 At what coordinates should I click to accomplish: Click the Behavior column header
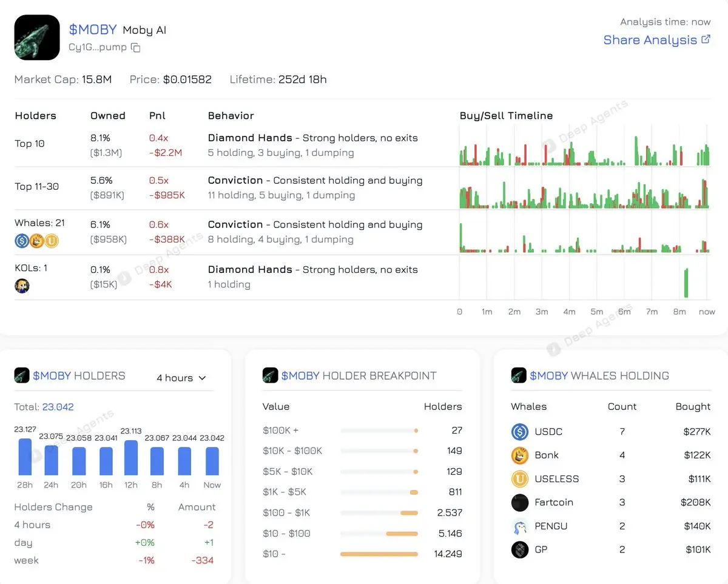[231, 115]
